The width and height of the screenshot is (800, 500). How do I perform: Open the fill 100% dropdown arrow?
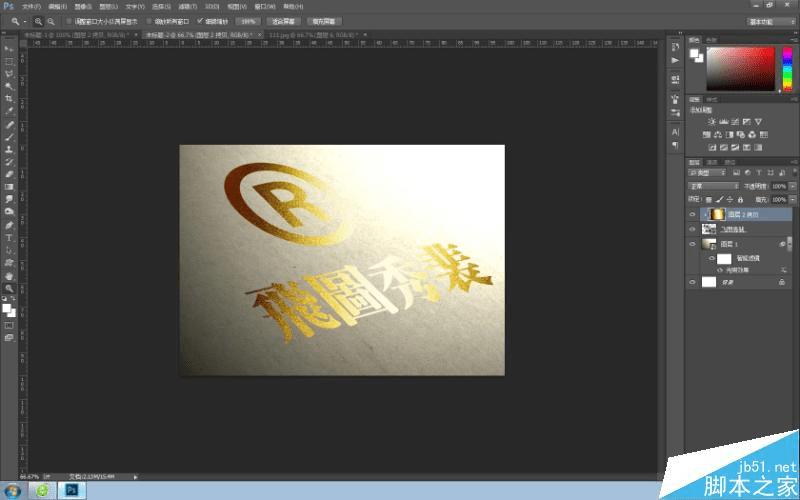pos(792,199)
